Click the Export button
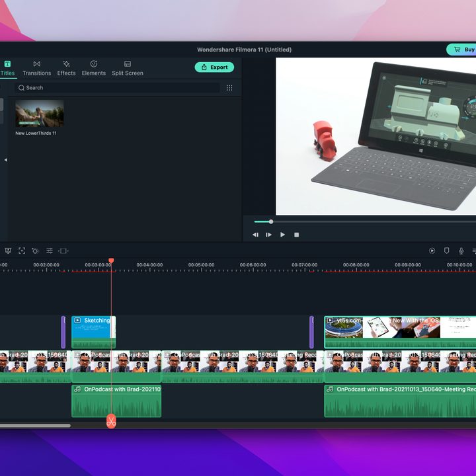 [214, 67]
